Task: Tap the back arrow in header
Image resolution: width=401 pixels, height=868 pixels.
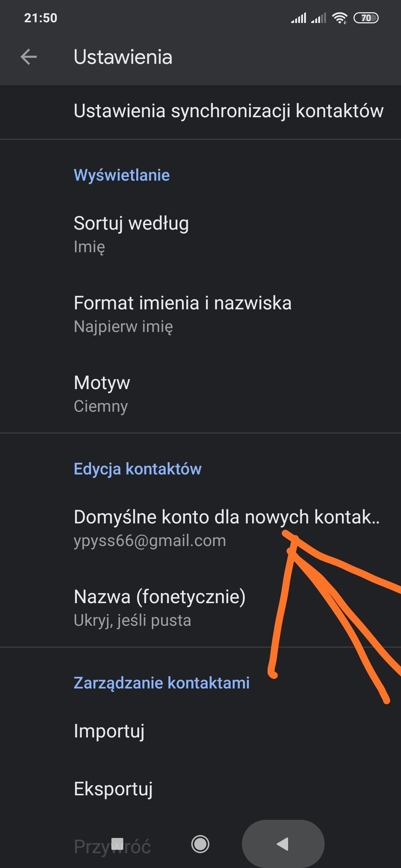Action: click(x=29, y=57)
